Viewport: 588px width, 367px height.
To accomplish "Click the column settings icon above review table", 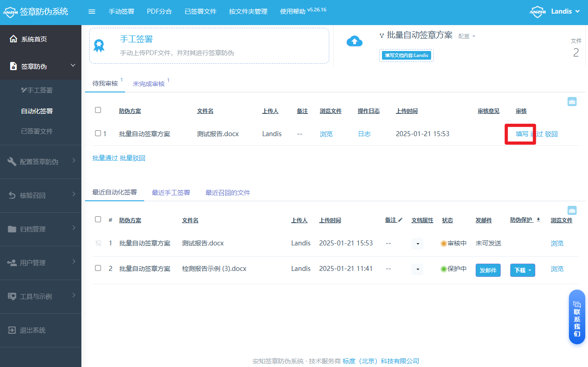I will (572, 102).
